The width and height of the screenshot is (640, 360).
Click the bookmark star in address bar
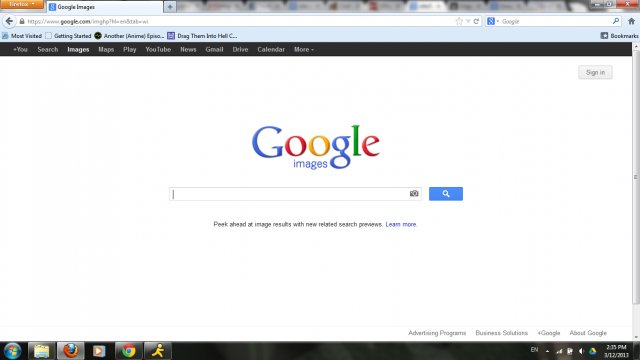pos(459,21)
